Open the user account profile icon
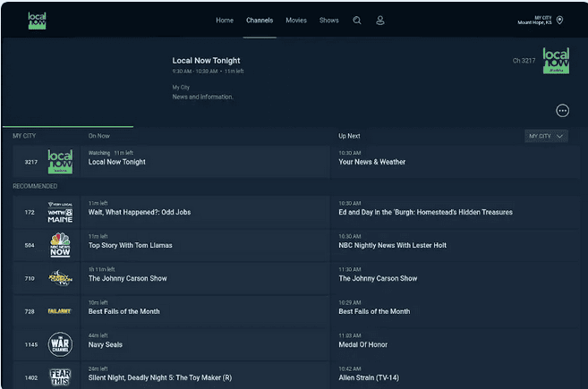Viewport: 588px width, 389px height. click(379, 21)
